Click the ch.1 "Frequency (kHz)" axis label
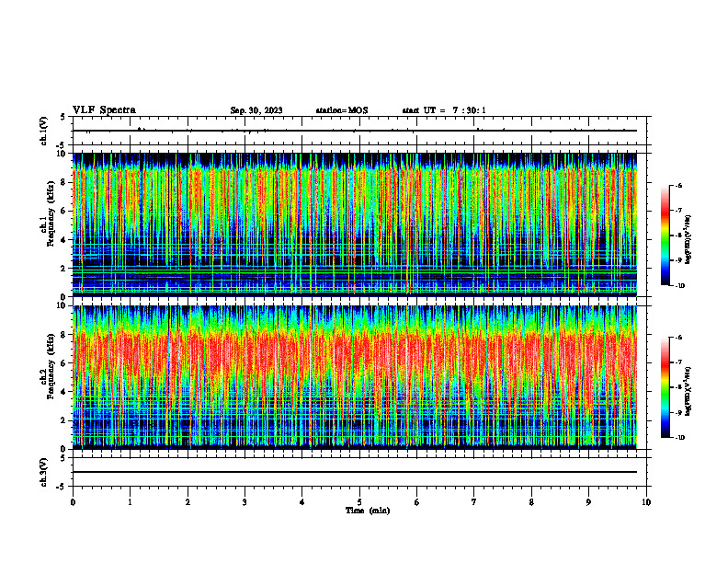728x563 pixels. coord(51,213)
